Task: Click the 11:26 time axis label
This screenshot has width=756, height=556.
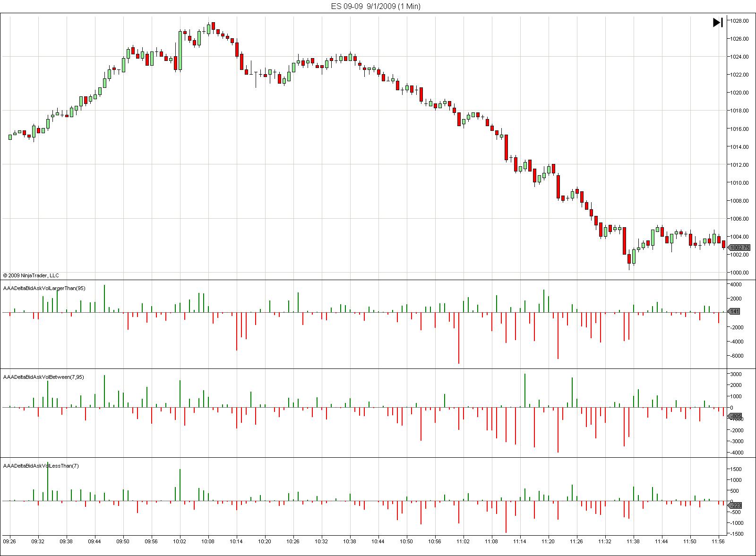Action: coord(576,541)
